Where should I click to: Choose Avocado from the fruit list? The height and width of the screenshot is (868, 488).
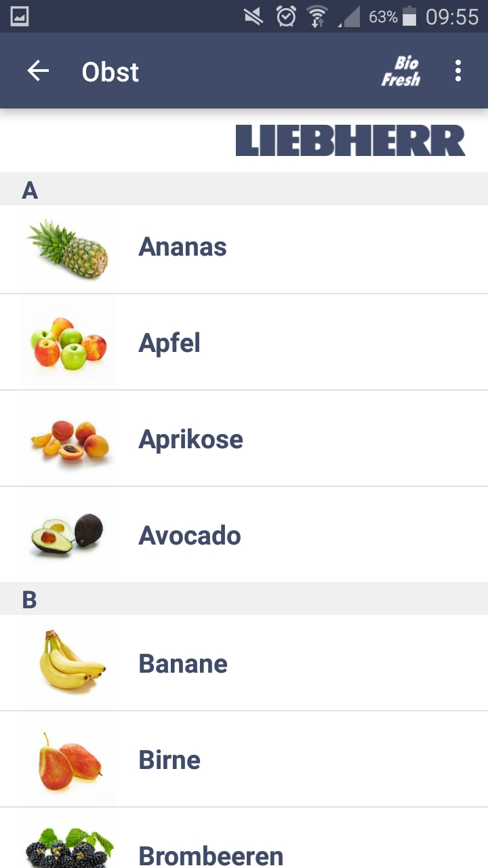190,536
